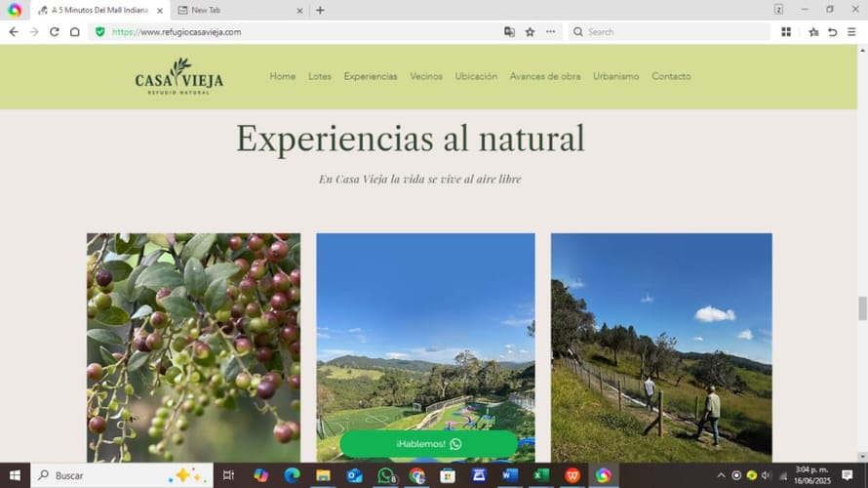The image size is (868, 488).
Task: Go back to the previous page
Action: tap(14, 32)
